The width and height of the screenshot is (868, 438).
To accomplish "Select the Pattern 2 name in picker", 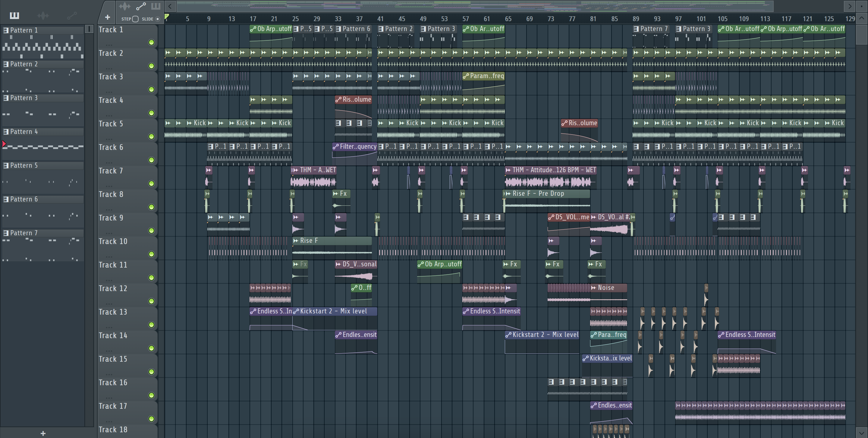I will coord(24,64).
